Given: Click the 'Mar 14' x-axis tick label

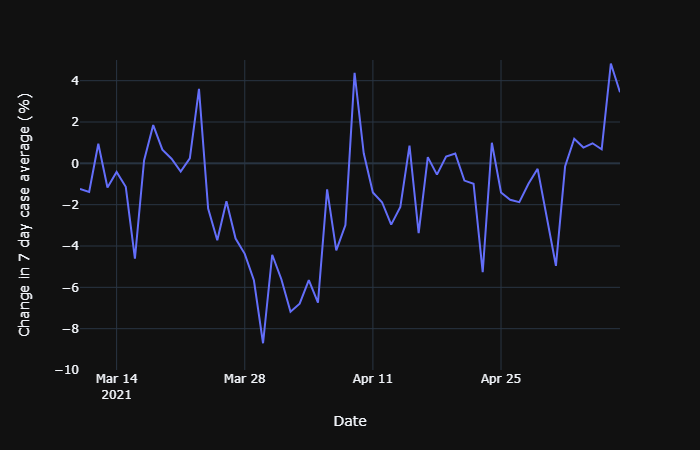Looking at the screenshot, I should 117,379.
